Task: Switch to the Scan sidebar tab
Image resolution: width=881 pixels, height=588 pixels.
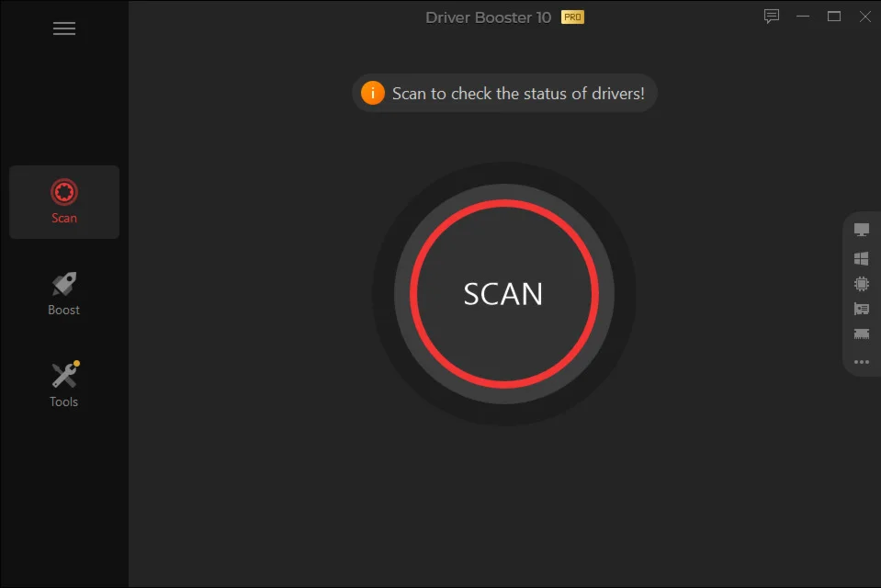Action: (64, 202)
